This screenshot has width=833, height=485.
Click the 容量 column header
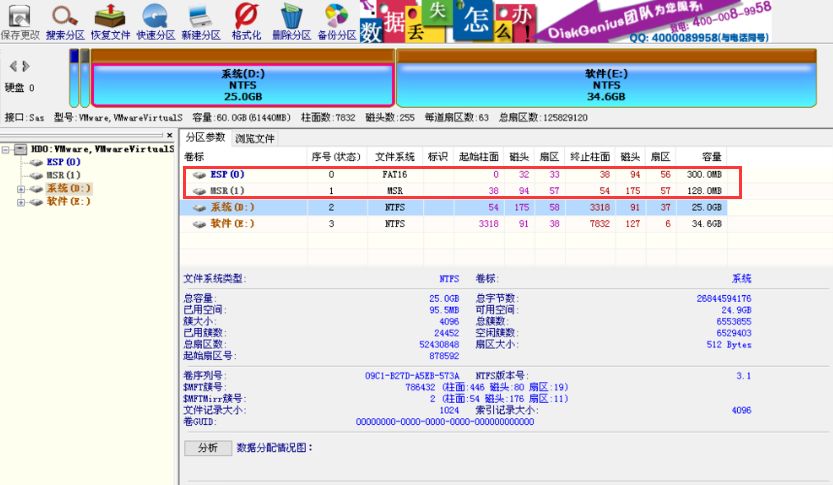pyautogui.click(x=702, y=157)
